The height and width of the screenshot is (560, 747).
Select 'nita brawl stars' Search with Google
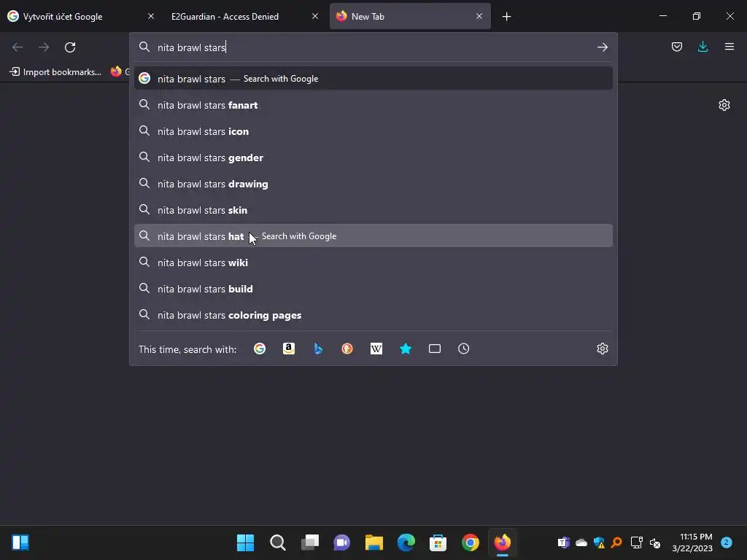coord(373,79)
